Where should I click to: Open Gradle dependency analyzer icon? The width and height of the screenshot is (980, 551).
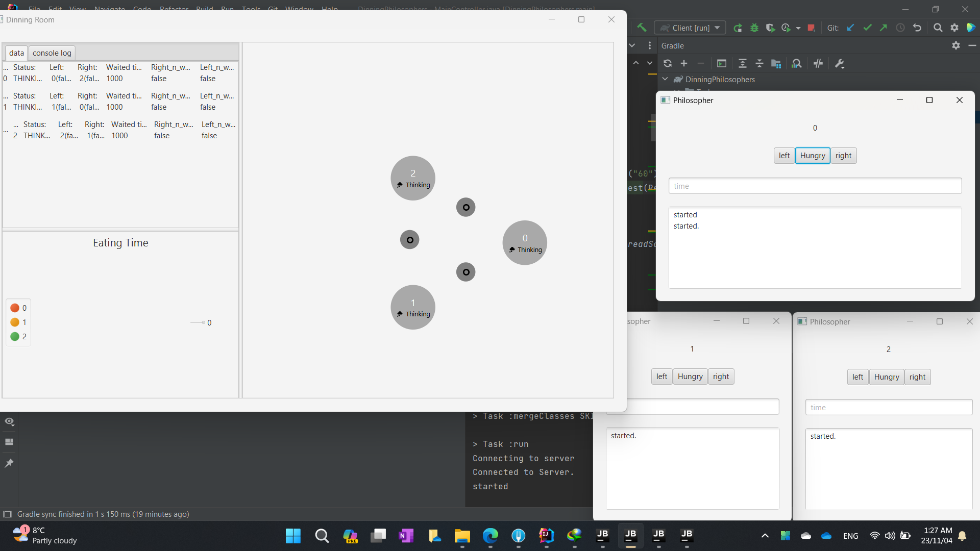point(796,63)
